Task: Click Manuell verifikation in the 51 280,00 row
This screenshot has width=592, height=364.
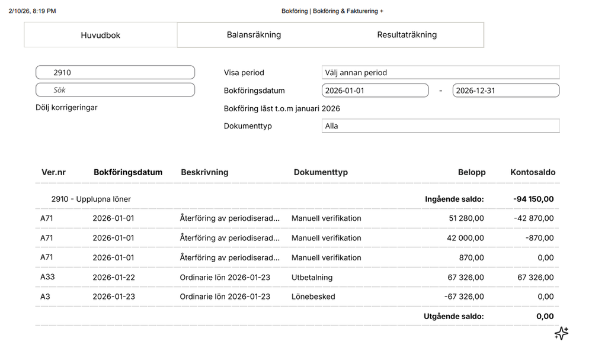Action: tap(326, 218)
